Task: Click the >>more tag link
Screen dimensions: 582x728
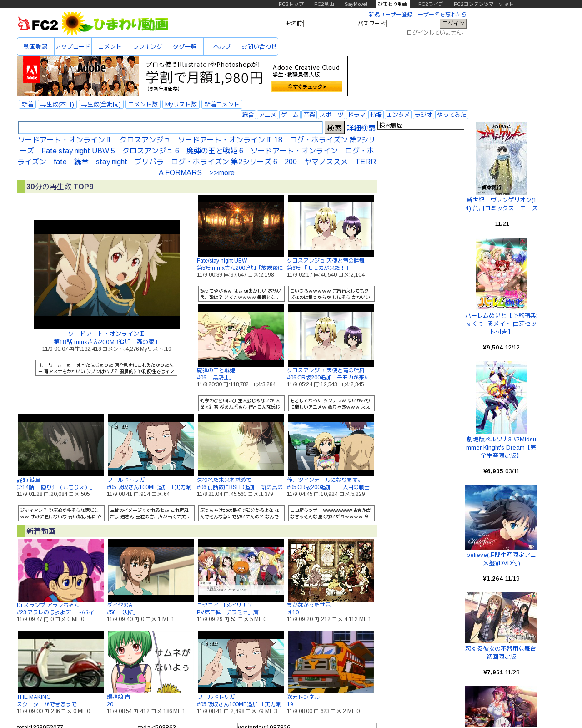Action: tap(222, 173)
